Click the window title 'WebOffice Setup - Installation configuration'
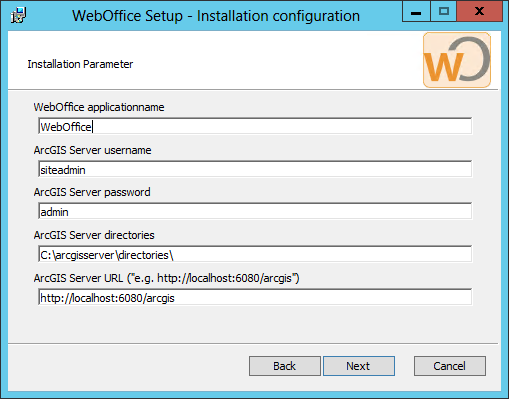This screenshot has width=509, height=399. click(216, 16)
